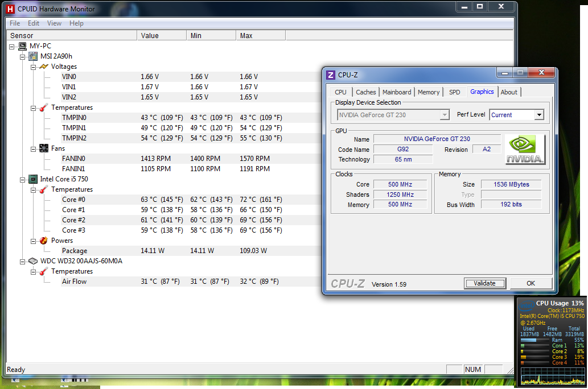Click the Validate button in CPU-Z
The image size is (588, 389).
tap(484, 283)
